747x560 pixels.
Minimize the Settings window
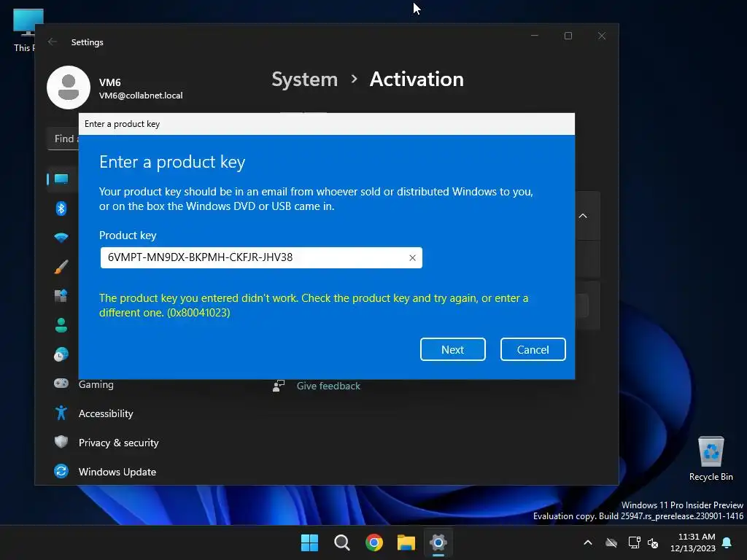pos(535,36)
